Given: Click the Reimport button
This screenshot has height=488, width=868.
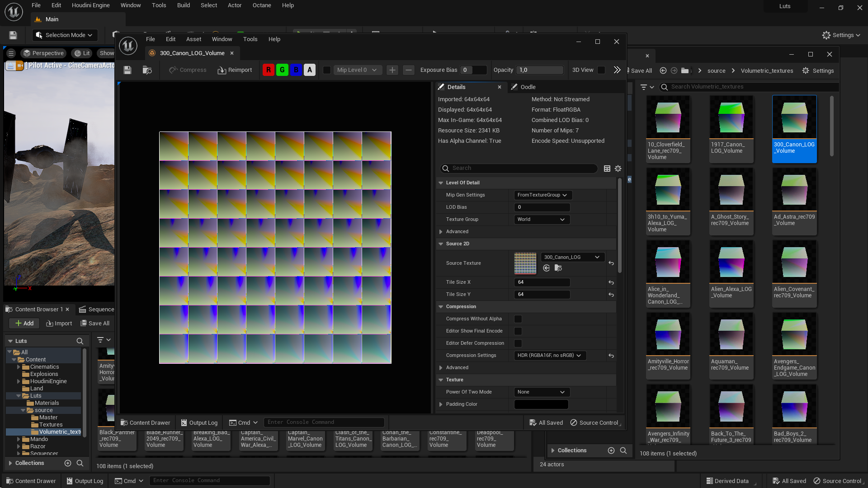Looking at the screenshot, I should pyautogui.click(x=235, y=70).
